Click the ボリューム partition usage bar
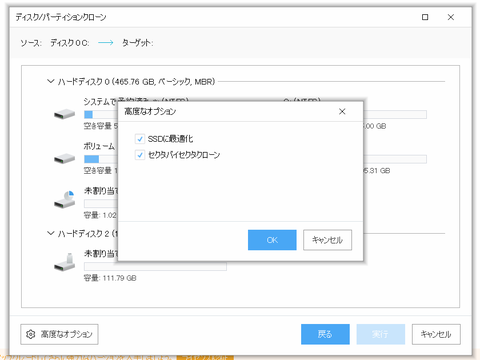 [100, 159]
